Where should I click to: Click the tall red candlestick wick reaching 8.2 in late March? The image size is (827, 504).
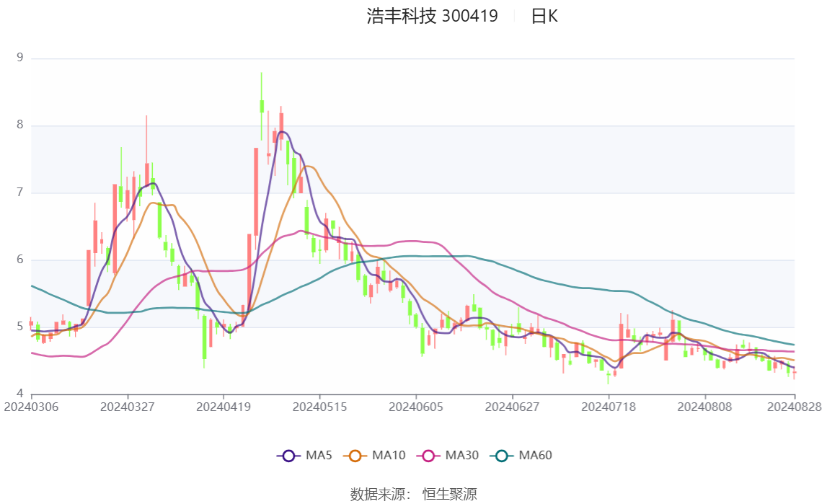(x=146, y=153)
